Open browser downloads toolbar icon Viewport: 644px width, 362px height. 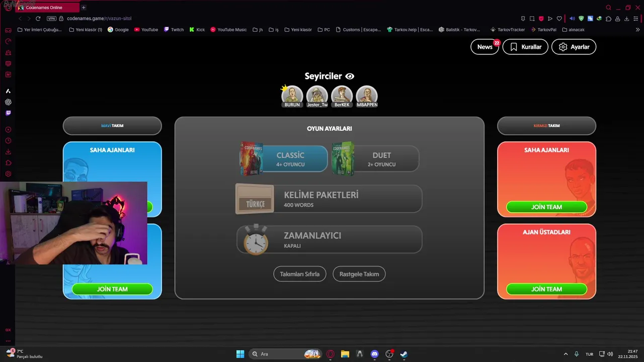627,19
